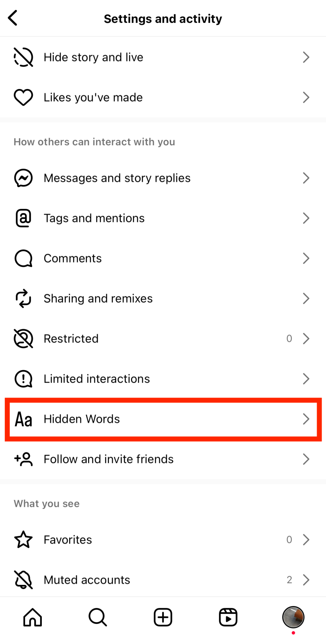This screenshot has width=326, height=644.
Task: Select the star icon beside Favorites
Action: [x=23, y=539]
